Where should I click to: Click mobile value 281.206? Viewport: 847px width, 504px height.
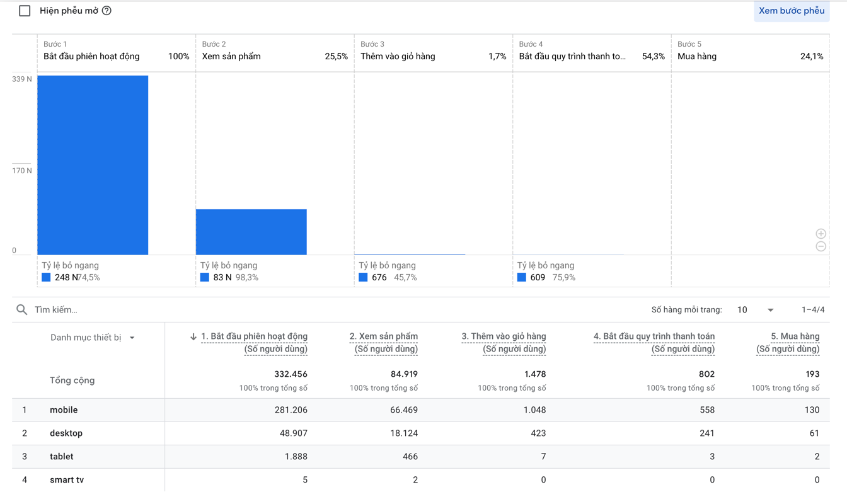point(291,410)
